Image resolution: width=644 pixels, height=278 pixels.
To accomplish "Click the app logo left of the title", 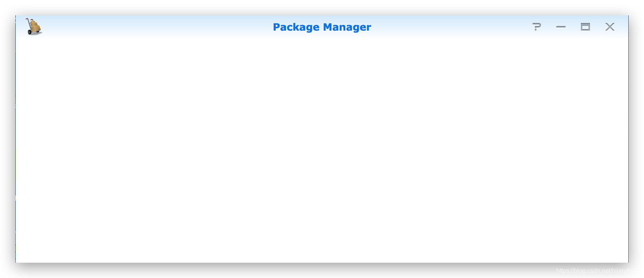I will (34, 27).
